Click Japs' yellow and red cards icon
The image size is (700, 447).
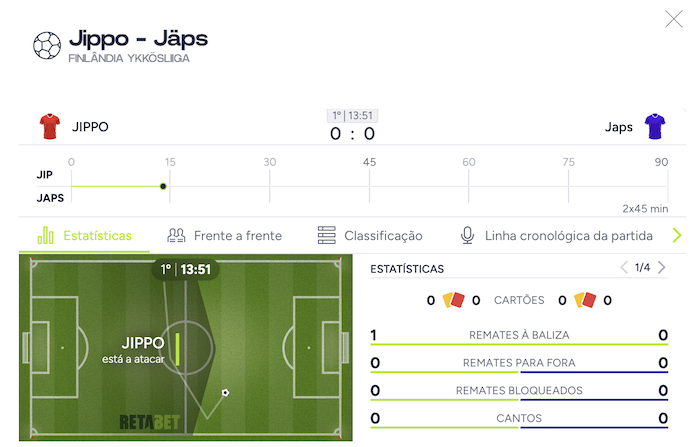[x=585, y=300]
